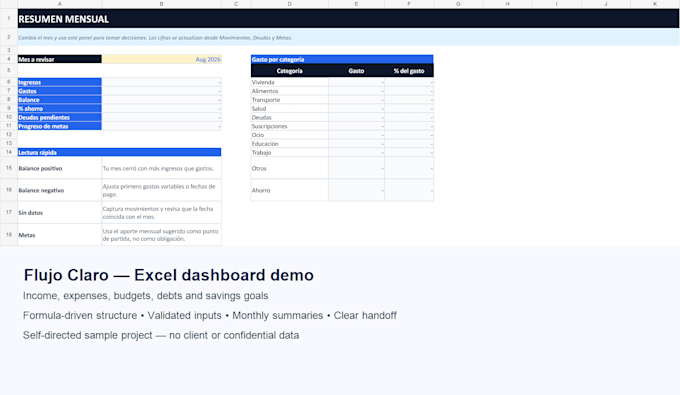Click the Categoría column heading

pyautogui.click(x=290, y=71)
